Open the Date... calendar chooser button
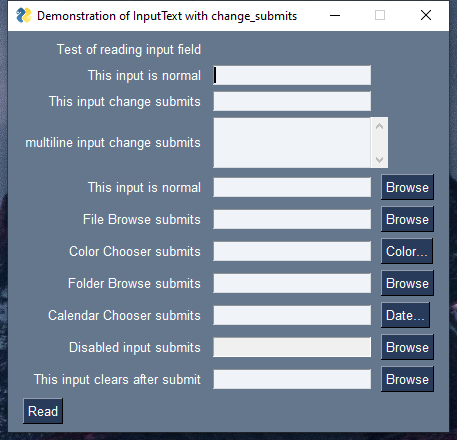This screenshot has width=457, height=440. (405, 315)
